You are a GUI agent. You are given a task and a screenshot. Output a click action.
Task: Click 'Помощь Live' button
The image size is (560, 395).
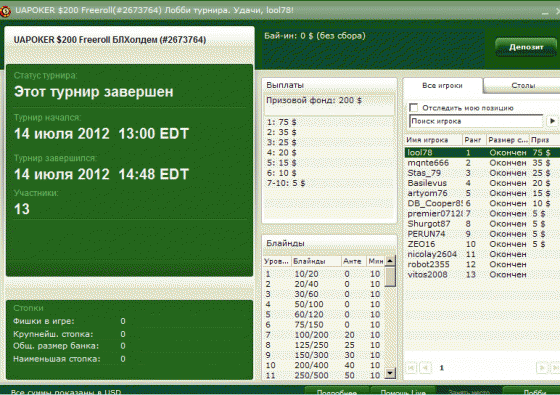click(x=403, y=391)
